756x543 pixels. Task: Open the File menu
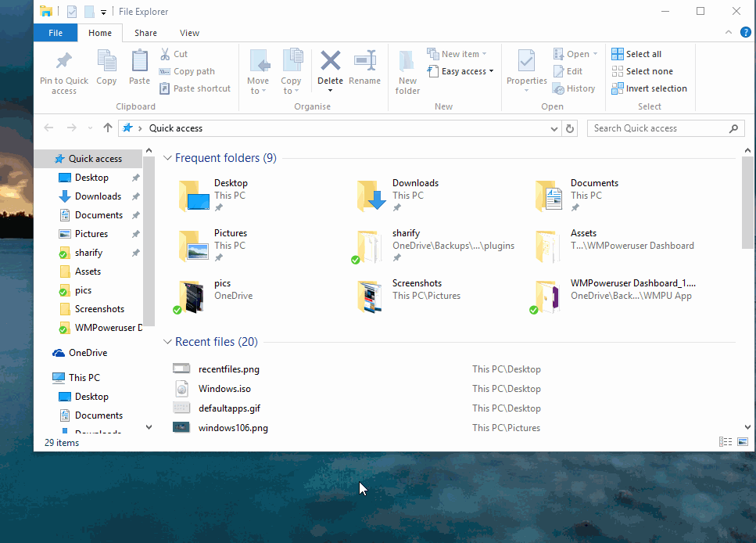(x=56, y=33)
